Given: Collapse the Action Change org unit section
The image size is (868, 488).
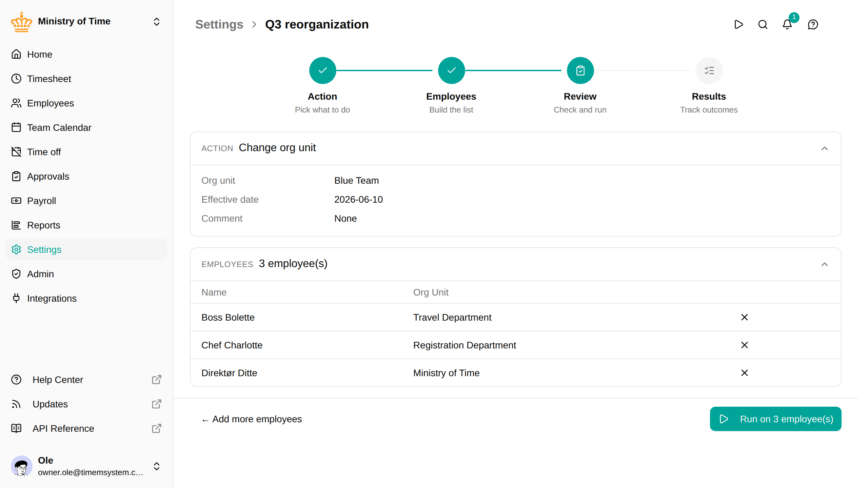Looking at the screenshot, I should point(825,148).
